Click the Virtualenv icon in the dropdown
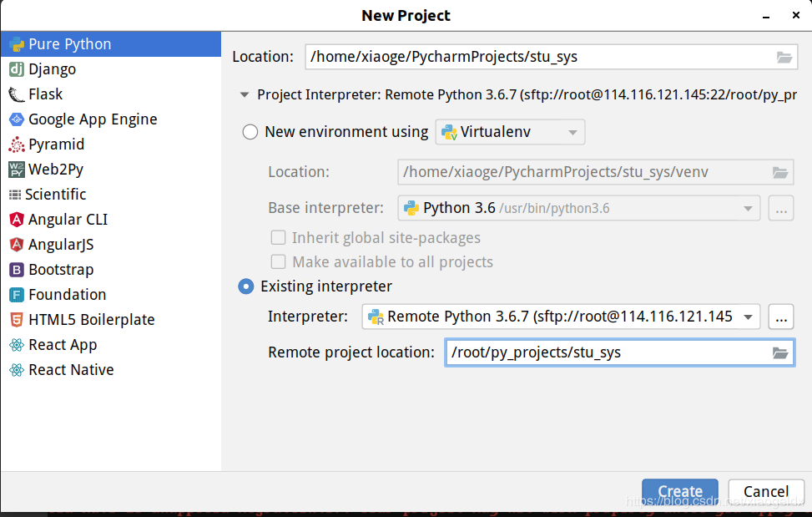This screenshot has height=517, width=812. (449, 132)
